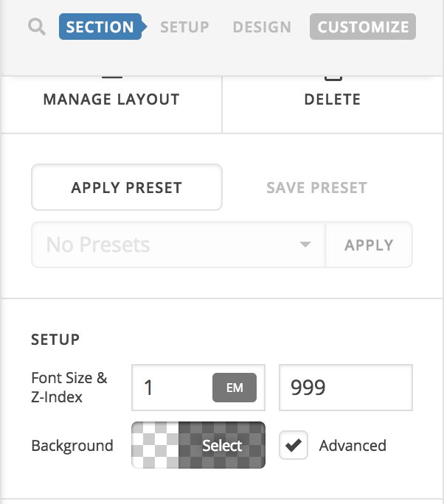Click the search magnifier icon
This screenshot has width=444, height=504.
point(37,28)
